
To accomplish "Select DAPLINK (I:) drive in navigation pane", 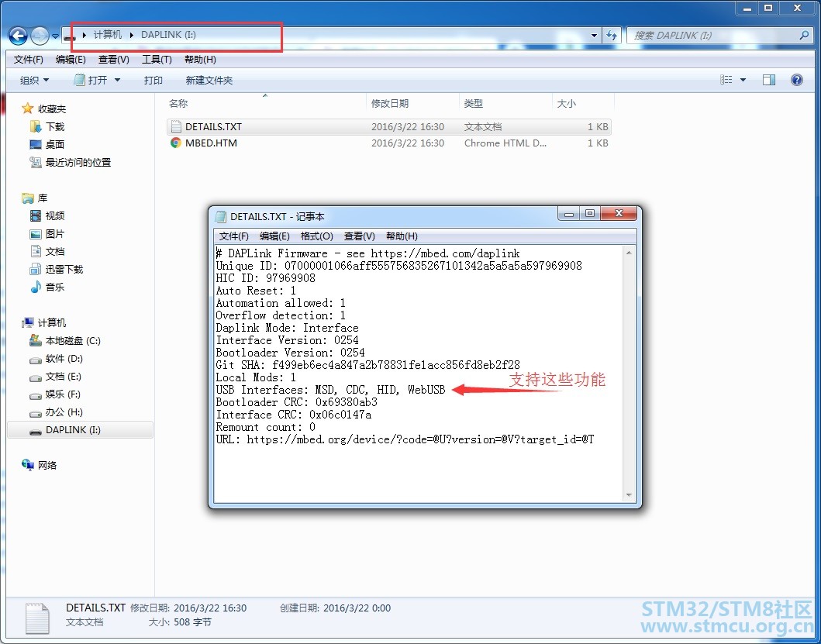I will 80,430.
